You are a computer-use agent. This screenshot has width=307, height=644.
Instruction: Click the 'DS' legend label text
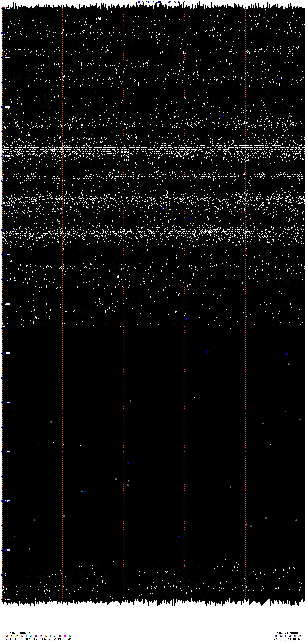tap(299, 639)
